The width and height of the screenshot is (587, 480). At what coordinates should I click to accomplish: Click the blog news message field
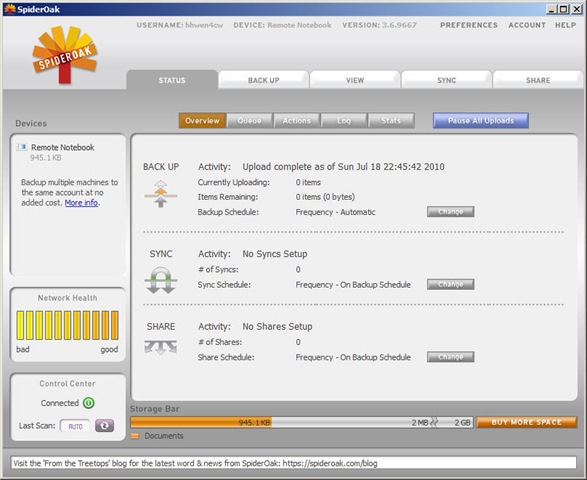point(294,463)
